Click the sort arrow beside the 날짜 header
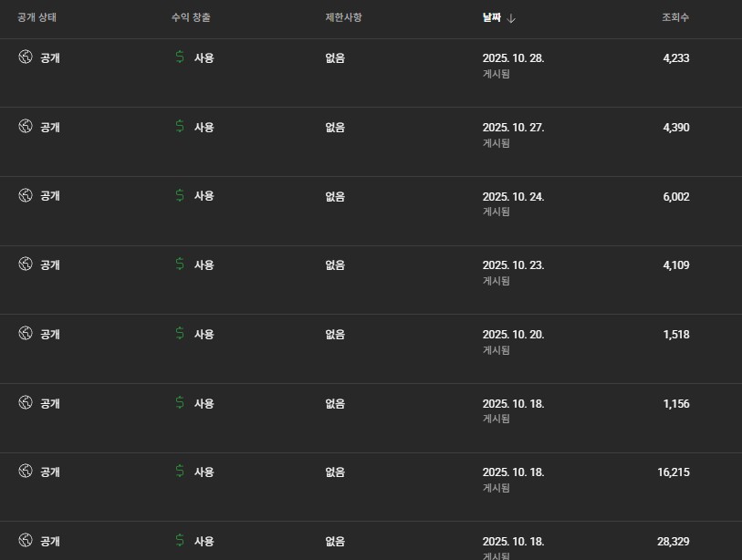This screenshot has width=742, height=560. pos(512,18)
